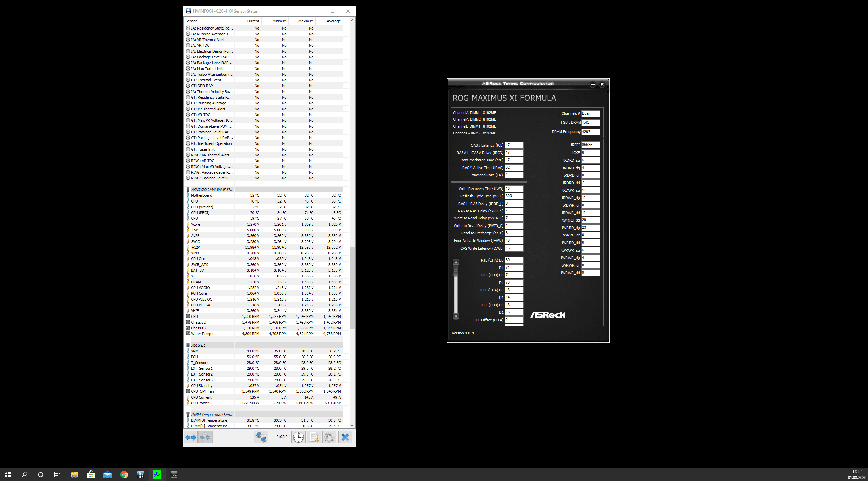The image size is (868, 481).
Task: Click the Refresh Cycle Time (tRFC) field
Action: coord(514,196)
